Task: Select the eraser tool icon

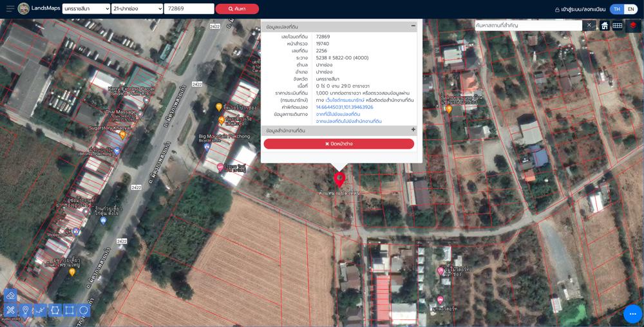Action: (x=11, y=295)
